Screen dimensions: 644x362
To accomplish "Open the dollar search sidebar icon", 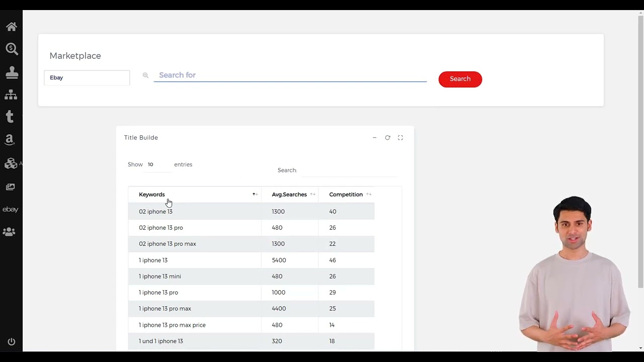I will (x=12, y=49).
